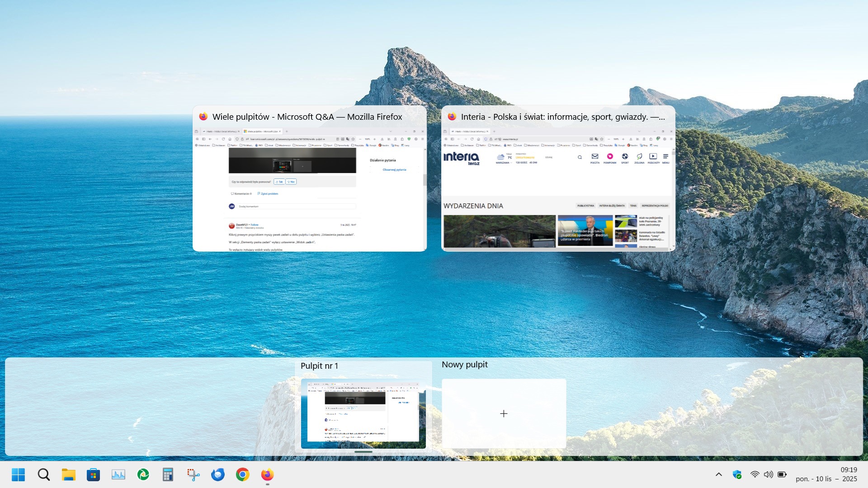Viewport: 868px width, 488px height.
Task: Open the performance graph monitor taskbar icon
Action: click(x=118, y=474)
